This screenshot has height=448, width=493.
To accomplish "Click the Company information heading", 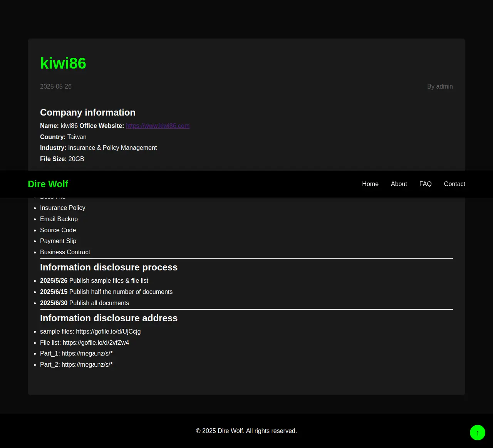I will point(88,112).
